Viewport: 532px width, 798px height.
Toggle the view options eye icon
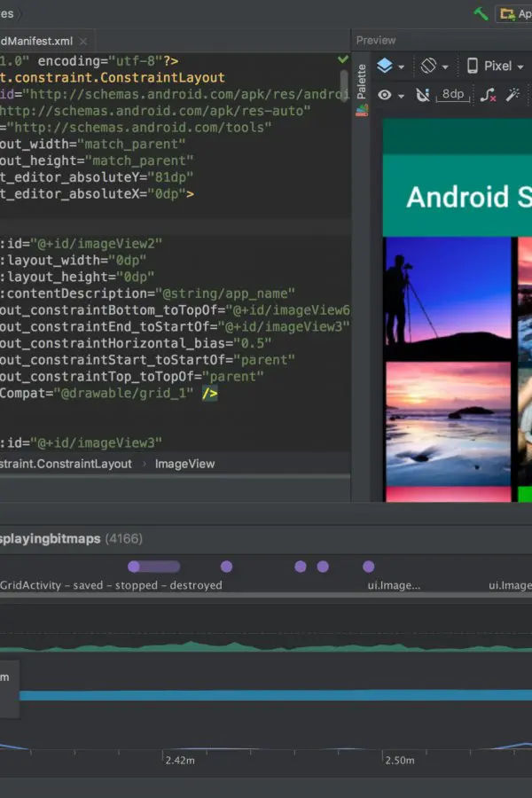coord(385,95)
